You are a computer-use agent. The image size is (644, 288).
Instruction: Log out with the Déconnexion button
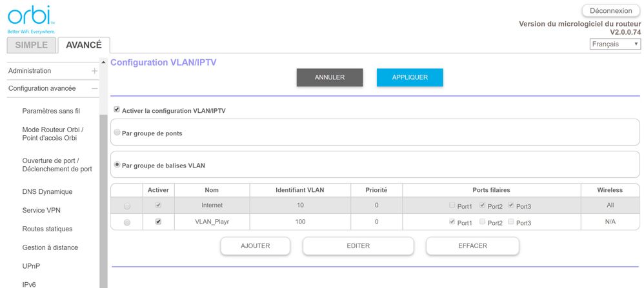pyautogui.click(x=610, y=11)
